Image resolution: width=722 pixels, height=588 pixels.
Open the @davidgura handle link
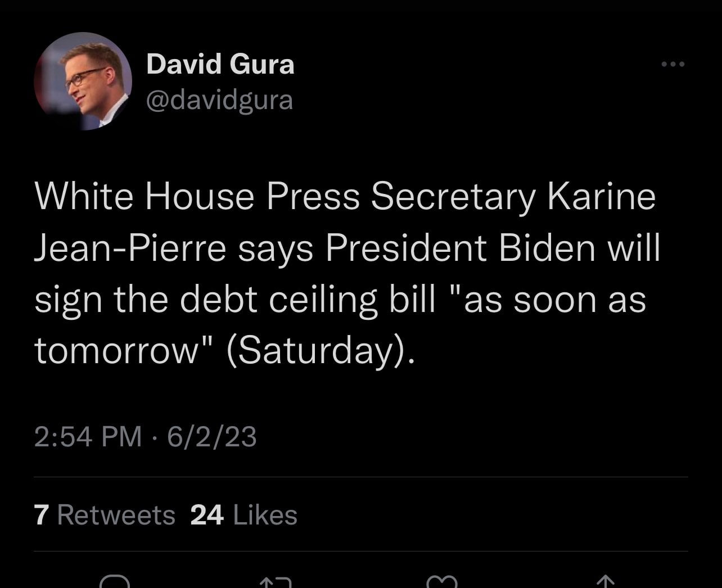click(219, 100)
